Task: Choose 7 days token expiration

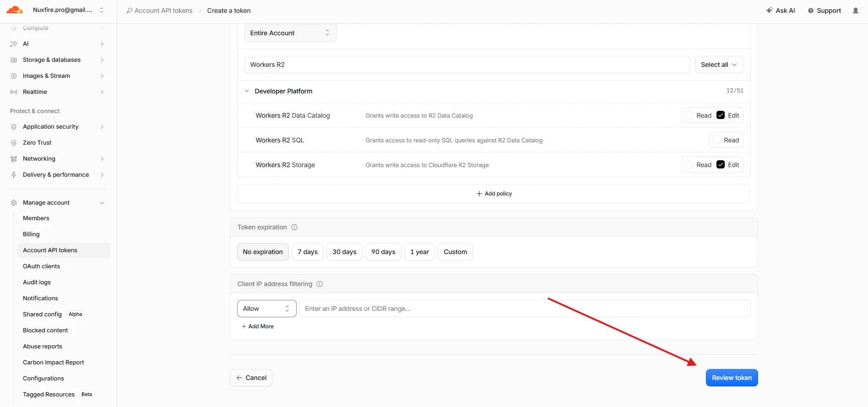Action: 308,252
